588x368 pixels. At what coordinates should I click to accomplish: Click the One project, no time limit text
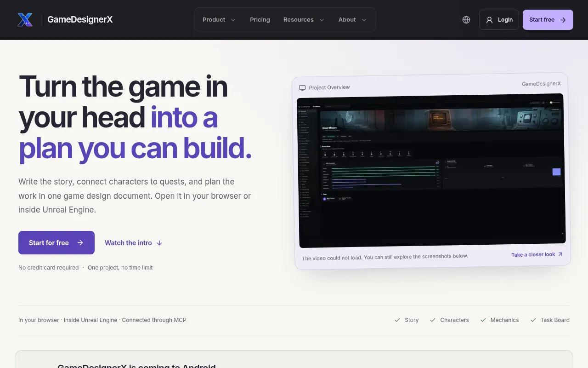(x=120, y=268)
